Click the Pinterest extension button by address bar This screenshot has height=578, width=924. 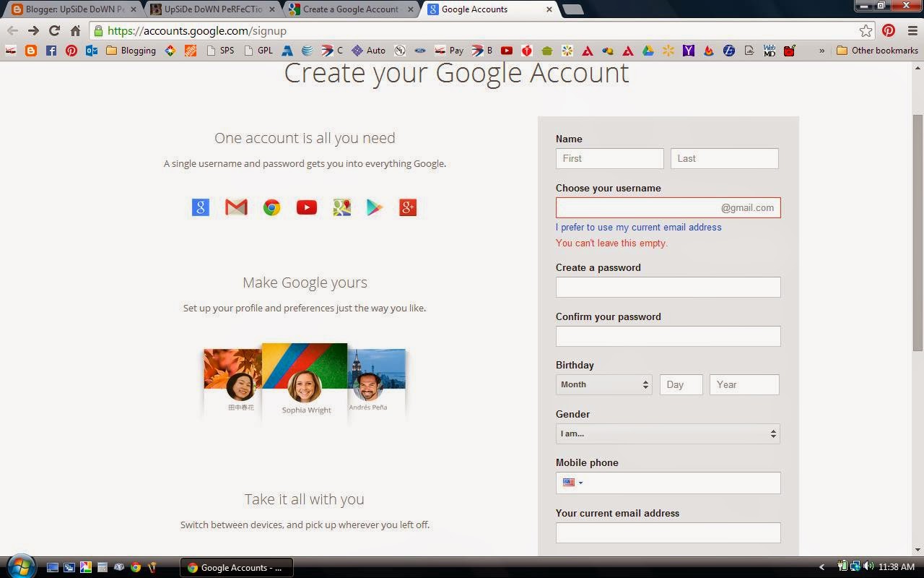click(889, 30)
